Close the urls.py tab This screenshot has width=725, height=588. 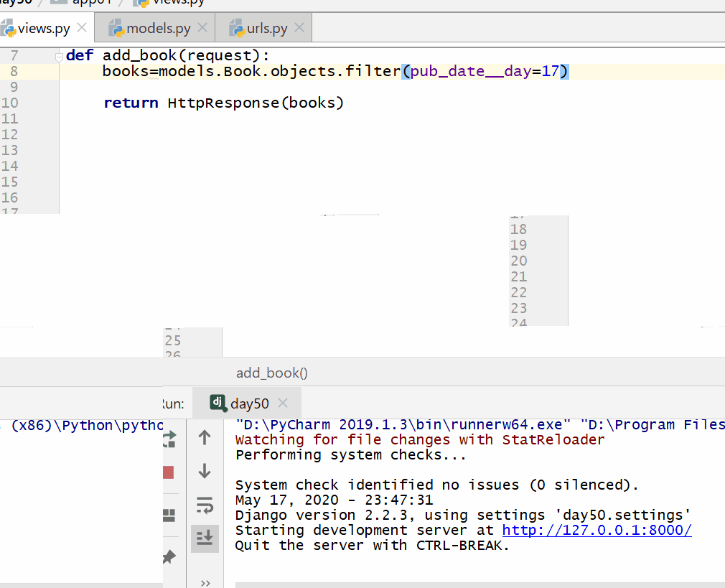[299, 28]
